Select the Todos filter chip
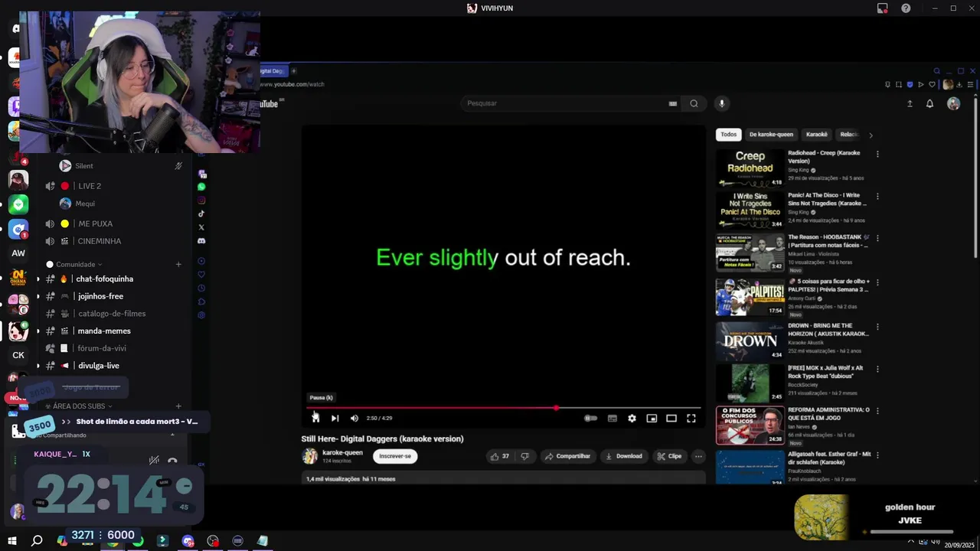Viewport: 980px width, 551px height. (x=728, y=135)
